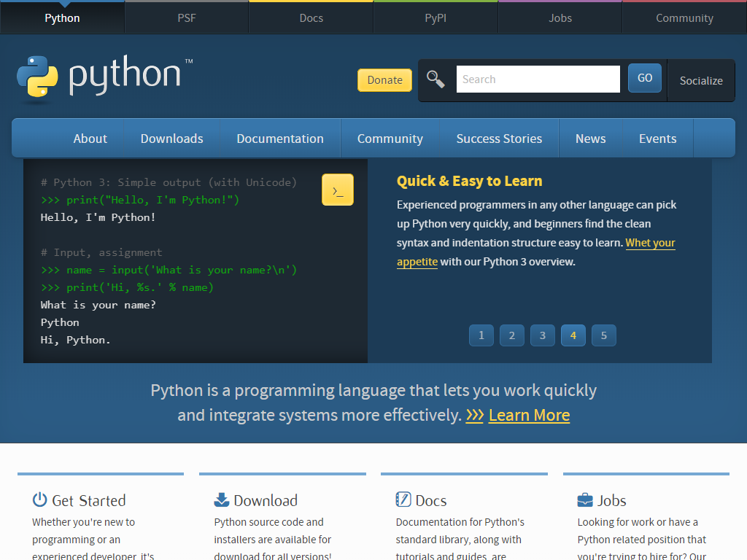Open the Success Stories menu
Screen dimensions: 747x560
(x=499, y=139)
